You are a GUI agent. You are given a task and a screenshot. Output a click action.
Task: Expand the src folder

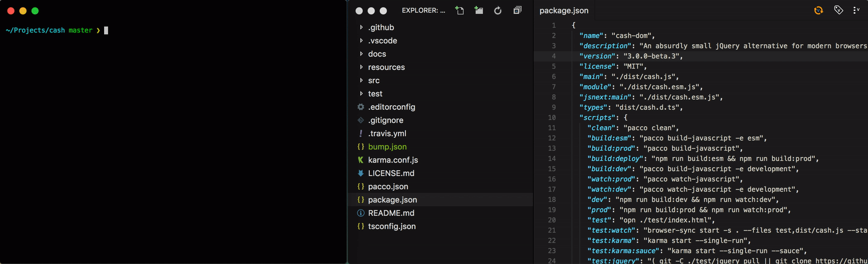441,80
